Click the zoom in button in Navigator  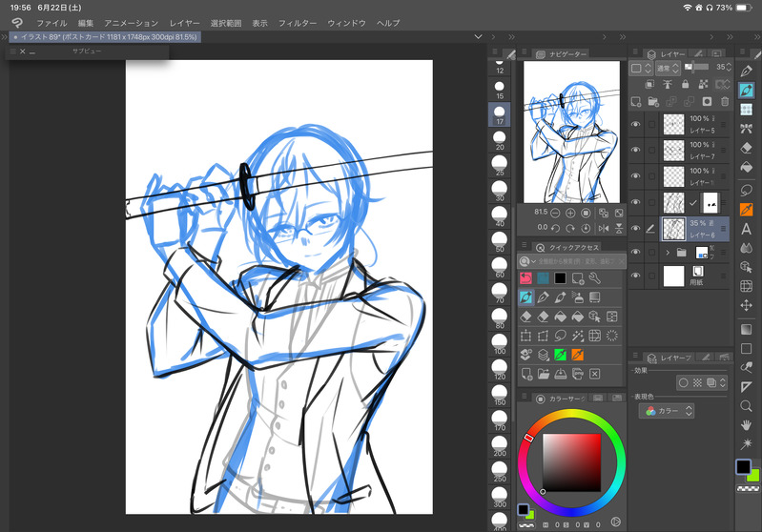[570, 213]
